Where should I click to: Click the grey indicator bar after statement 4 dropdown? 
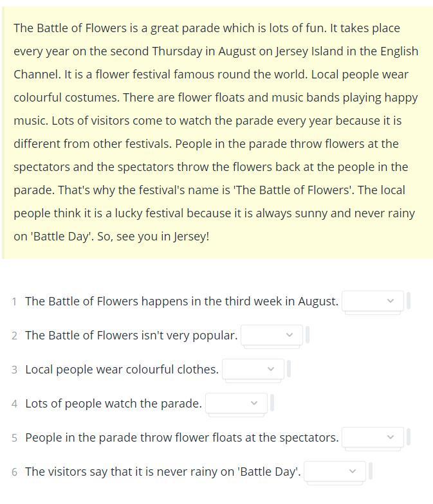(272, 403)
